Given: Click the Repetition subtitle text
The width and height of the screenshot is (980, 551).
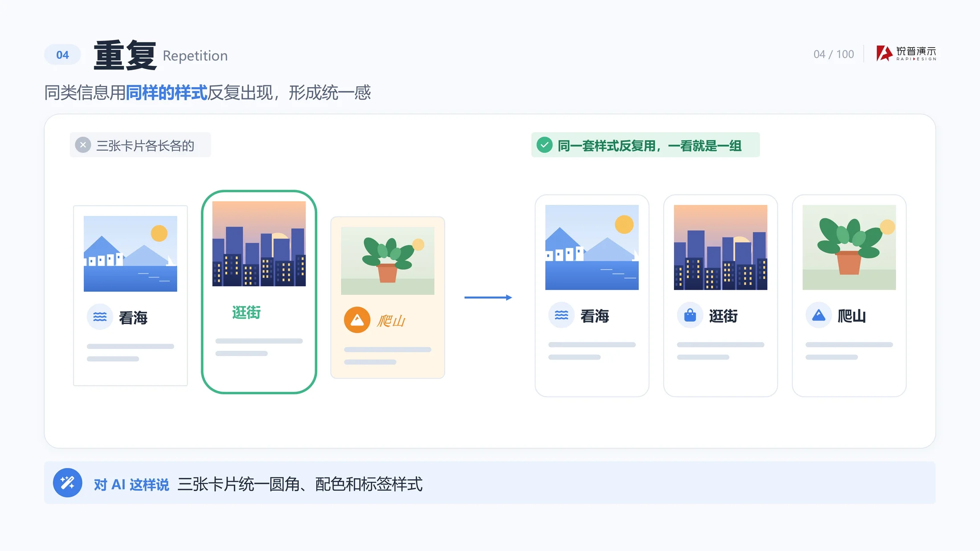Looking at the screenshot, I should pos(195,56).
